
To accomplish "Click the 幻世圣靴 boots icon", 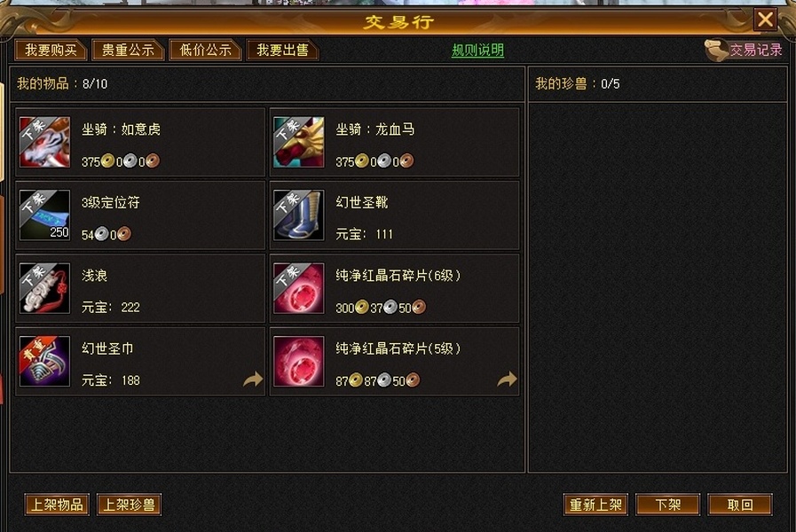I will (298, 215).
